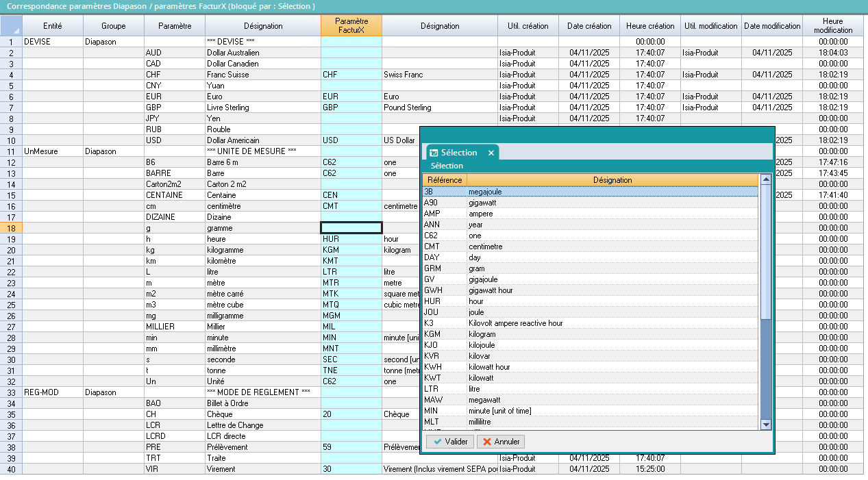
Task: Click the Paramètre FacturX column header
Action: point(351,26)
